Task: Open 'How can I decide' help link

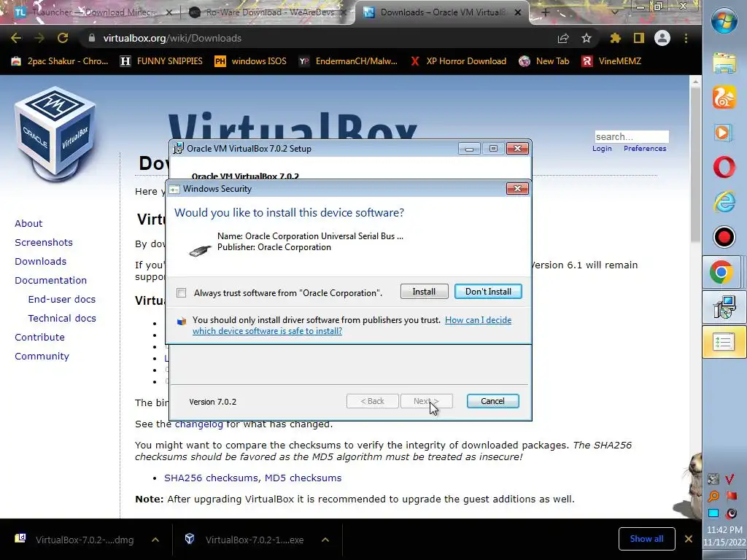Action: click(x=352, y=326)
